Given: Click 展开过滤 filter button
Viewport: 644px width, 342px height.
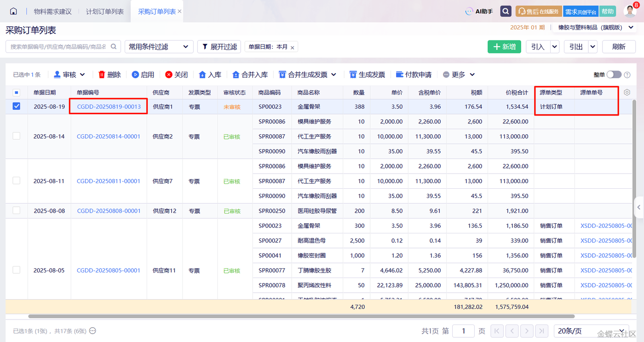Looking at the screenshot, I should coord(219,46).
